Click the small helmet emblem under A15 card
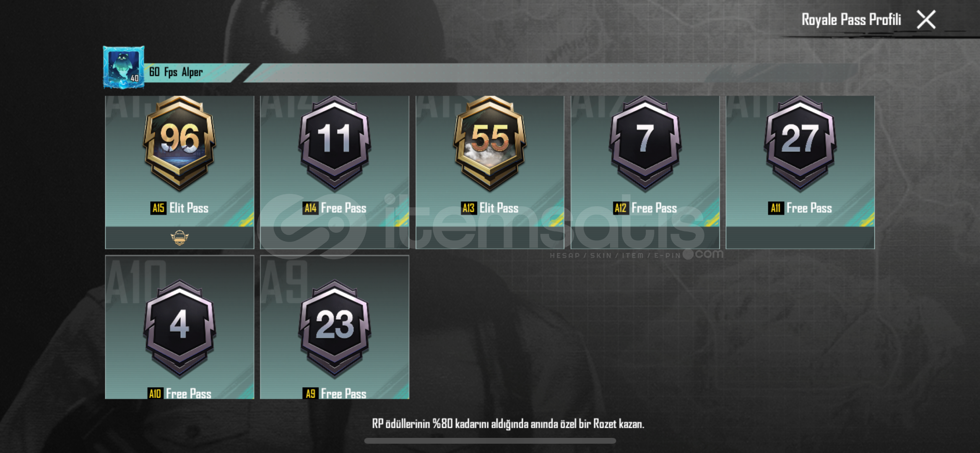Image resolution: width=980 pixels, height=453 pixels. [179, 238]
